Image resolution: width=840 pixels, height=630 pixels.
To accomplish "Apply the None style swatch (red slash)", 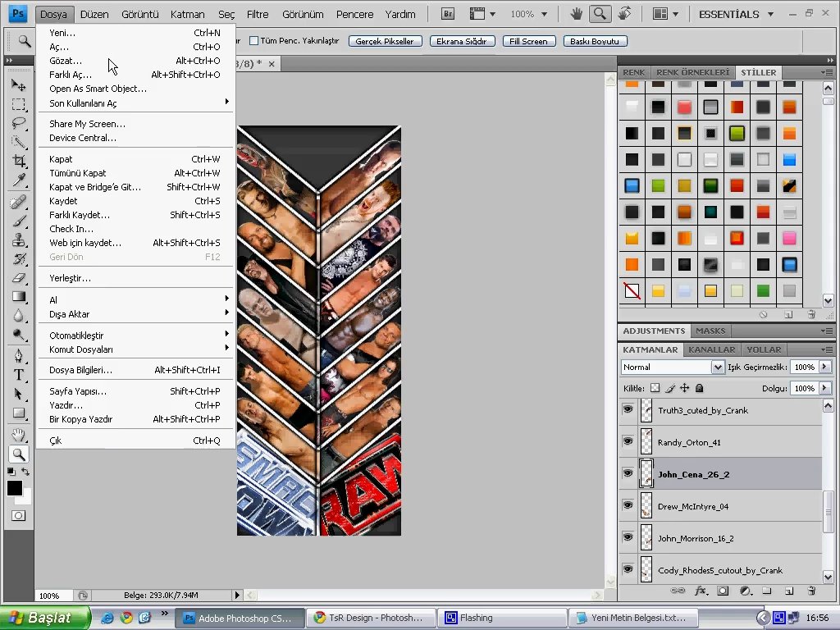I will pos(632,291).
